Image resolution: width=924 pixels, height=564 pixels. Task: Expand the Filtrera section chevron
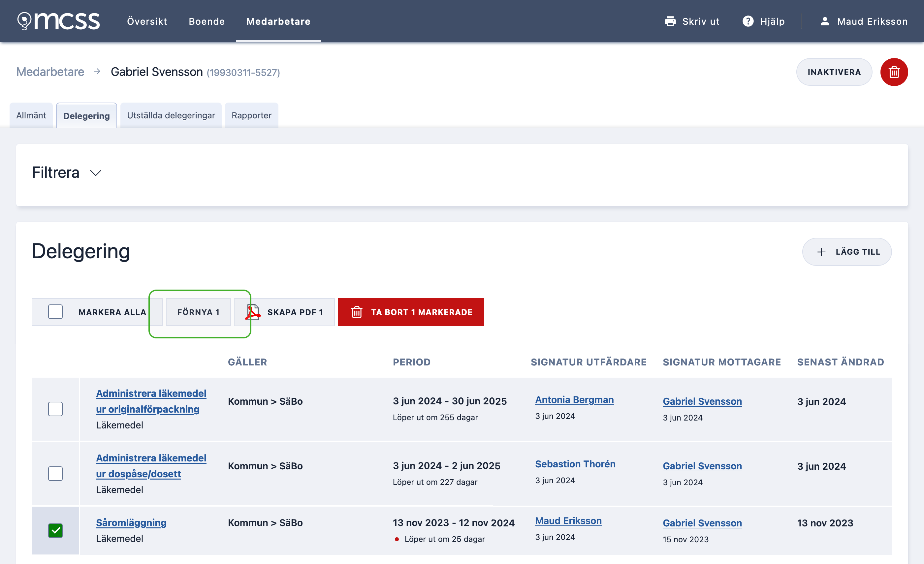[96, 173]
